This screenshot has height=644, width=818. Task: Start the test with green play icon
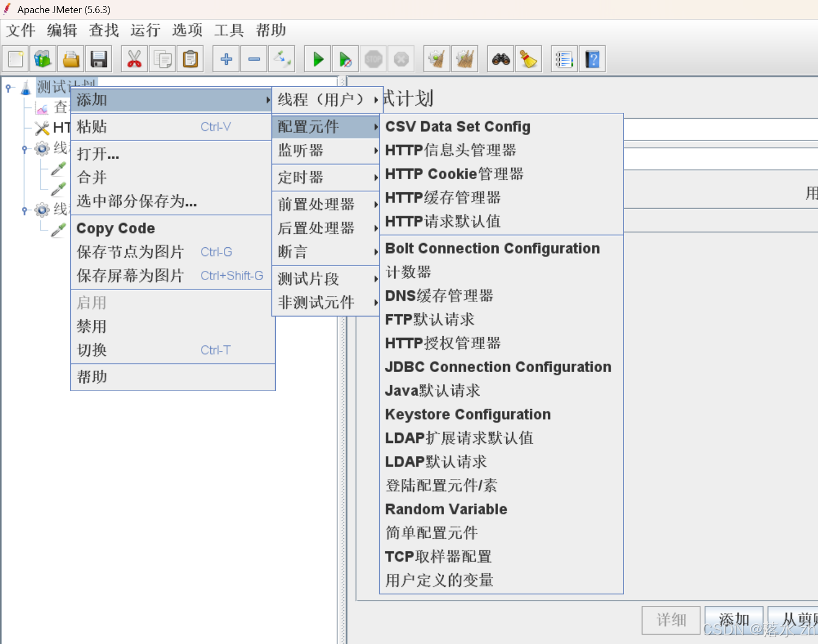pos(318,59)
